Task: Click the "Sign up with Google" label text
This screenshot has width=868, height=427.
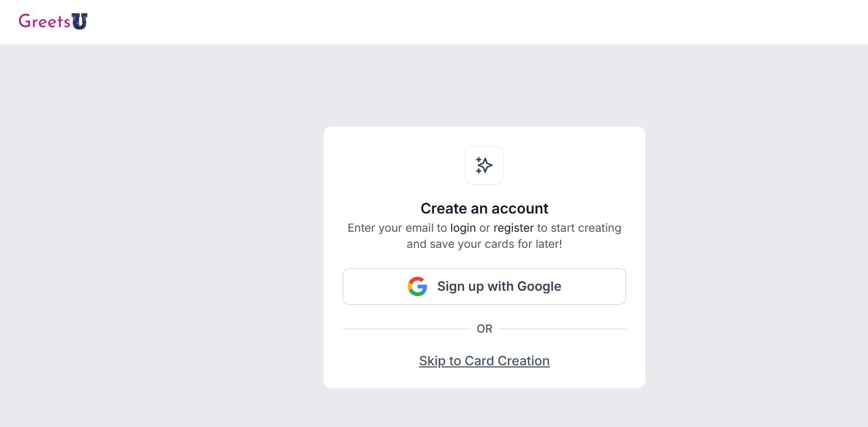Action: coord(499,286)
